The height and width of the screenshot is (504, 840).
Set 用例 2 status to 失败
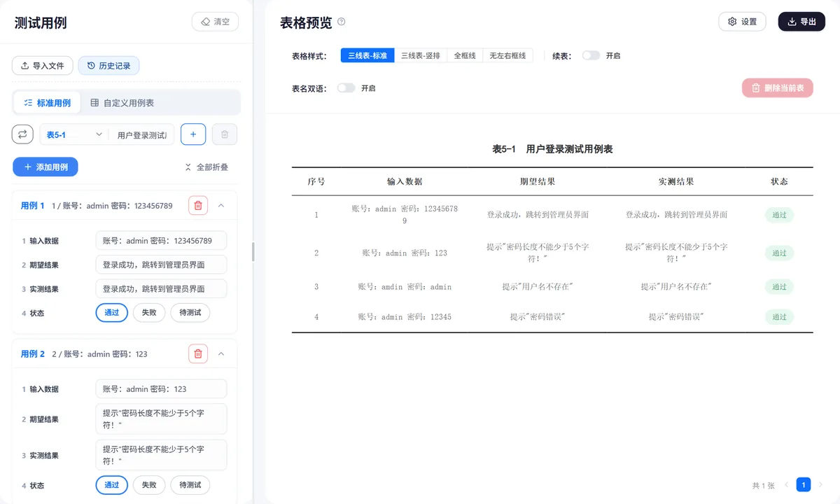149,485
